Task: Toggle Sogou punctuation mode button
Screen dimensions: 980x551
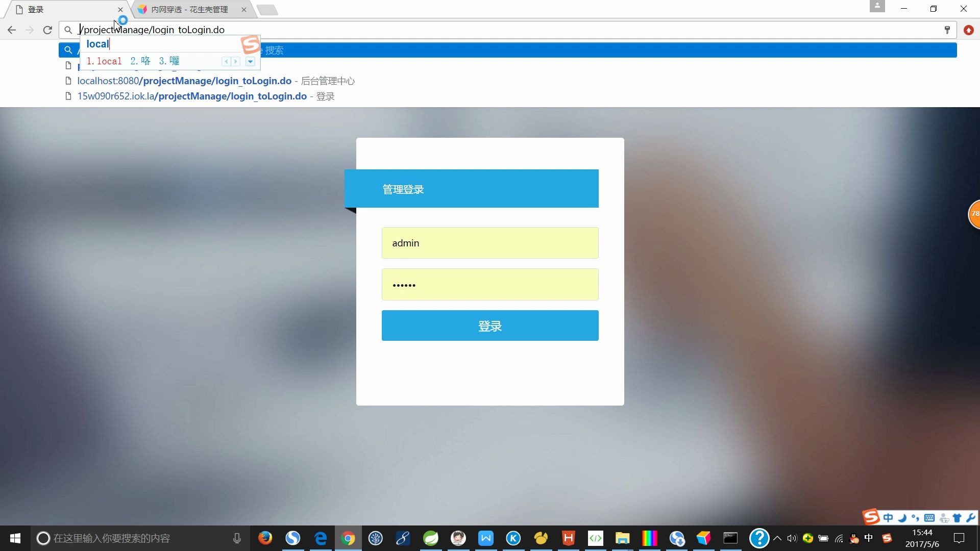Action: click(x=915, y=518)
